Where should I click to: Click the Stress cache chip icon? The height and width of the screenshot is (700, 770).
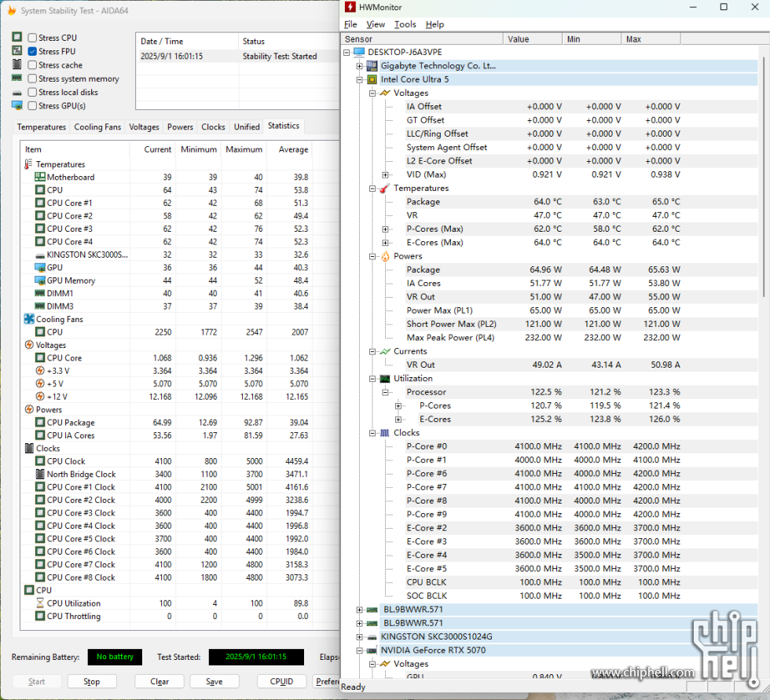click(x=17, y=64)
